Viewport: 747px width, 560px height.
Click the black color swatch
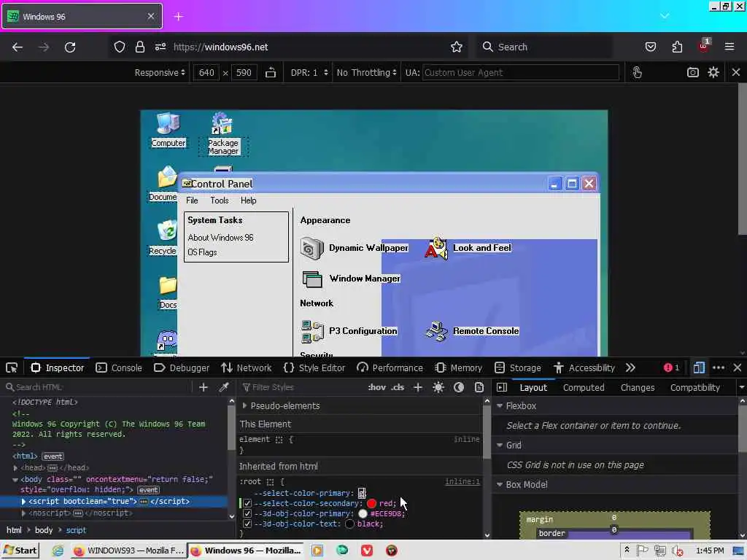pyautogui.click(x=349, y=524)
